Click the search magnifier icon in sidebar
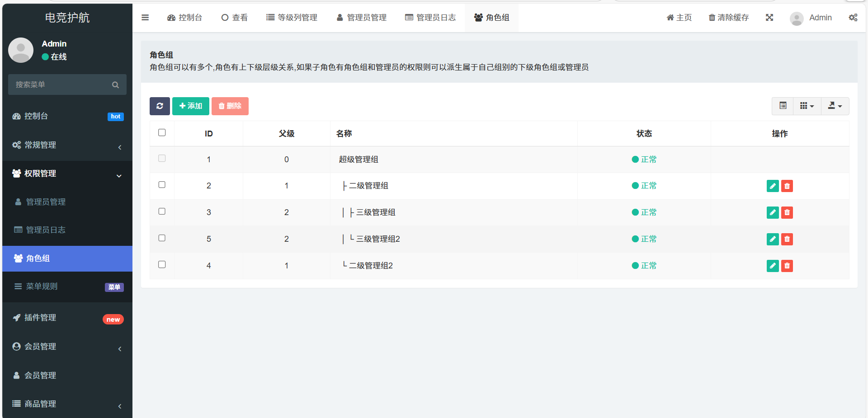The height and width of the screenshot is (418, 868). 115,85
